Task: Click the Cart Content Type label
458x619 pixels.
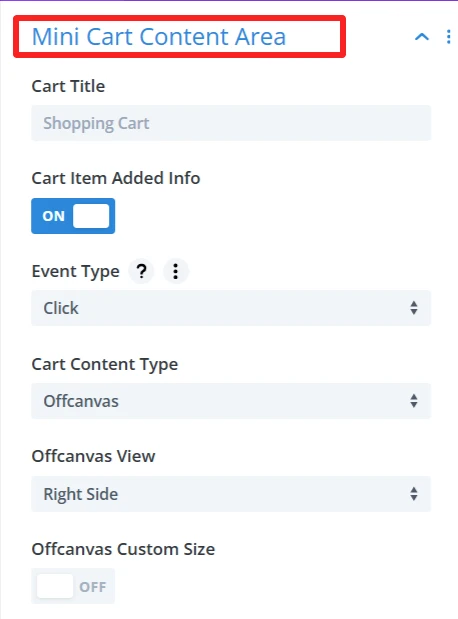Action: click(x=105, y=364)
